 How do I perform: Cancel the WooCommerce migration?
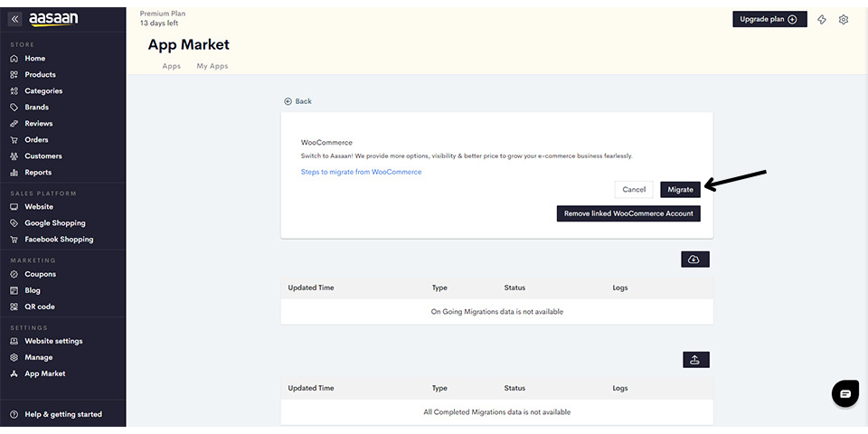(x=634, y=189)
